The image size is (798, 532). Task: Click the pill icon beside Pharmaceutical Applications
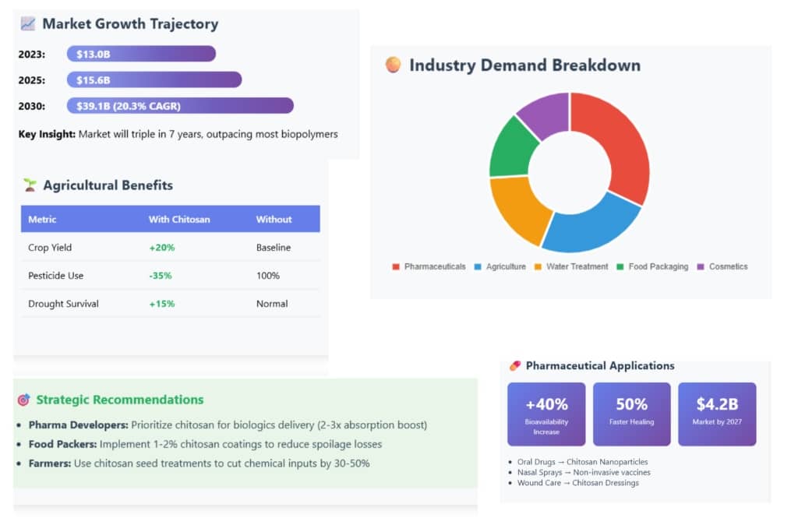[x=514, y=365]
